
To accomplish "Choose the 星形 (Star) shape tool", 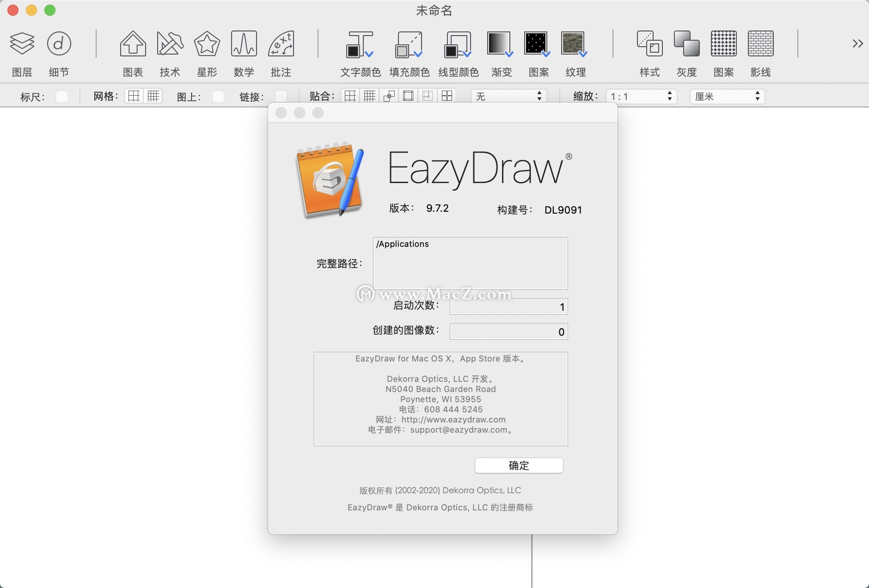I will pyautogui.click(x=207, y=43).
